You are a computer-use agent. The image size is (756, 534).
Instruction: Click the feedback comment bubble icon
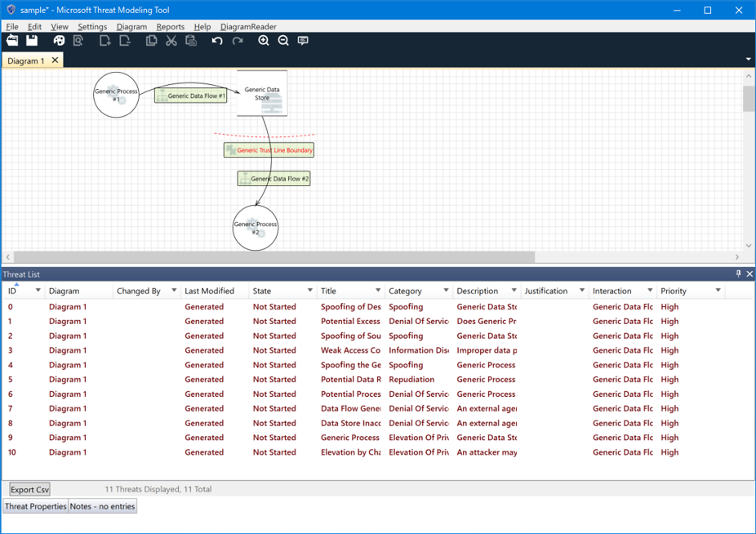click(303, 41)
